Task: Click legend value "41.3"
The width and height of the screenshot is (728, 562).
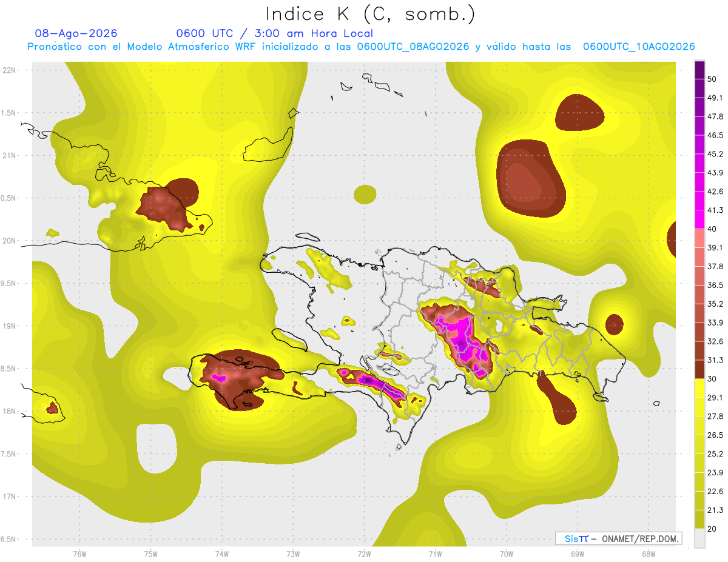Action: click(715, 210)
